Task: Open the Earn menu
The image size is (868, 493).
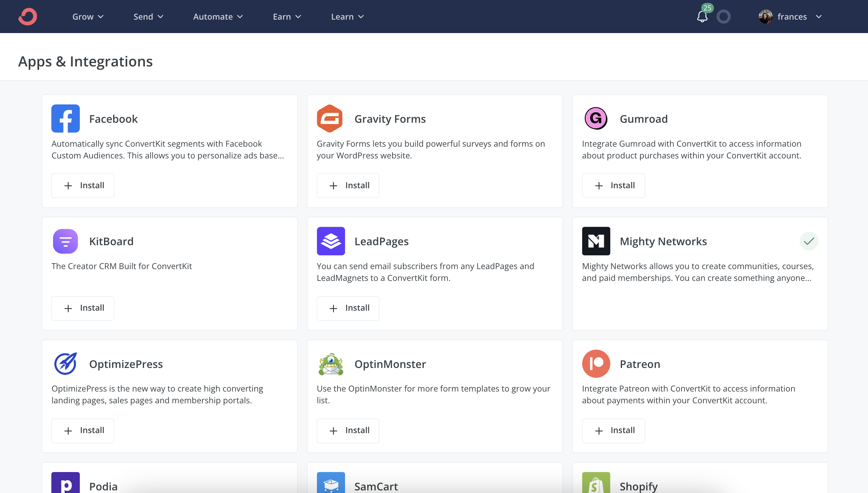Action: (x=287, y=17)
